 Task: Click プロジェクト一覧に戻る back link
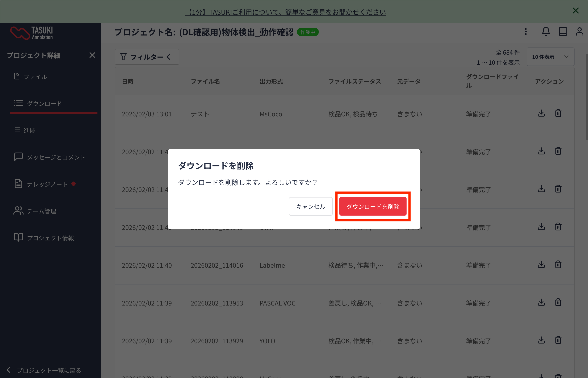(49, 370)
